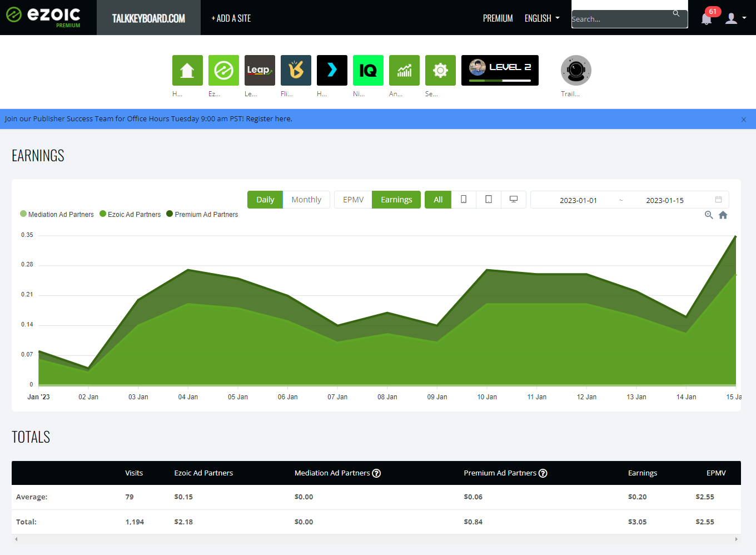756x555 pixels.
Task: Click the green Ezoic logo app icon
Action: tap(223, 70)
